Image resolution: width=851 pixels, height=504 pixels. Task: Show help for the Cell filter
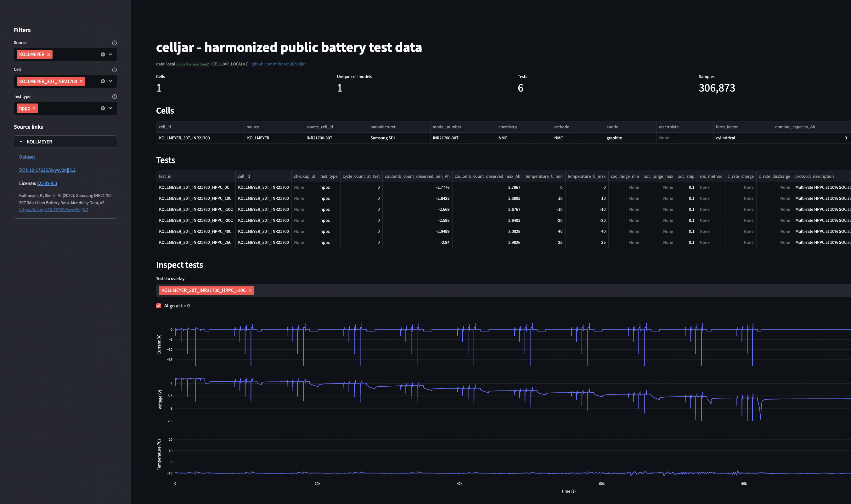tap(115, 70)
